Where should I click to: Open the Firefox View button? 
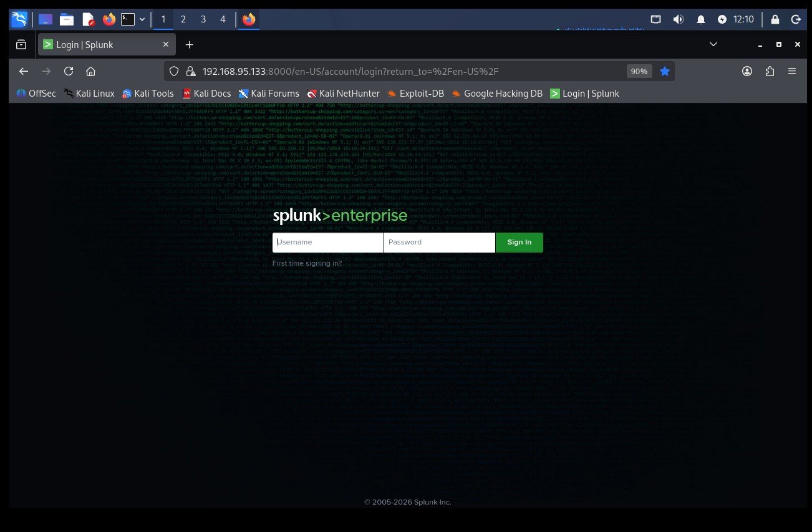point(21,44)
